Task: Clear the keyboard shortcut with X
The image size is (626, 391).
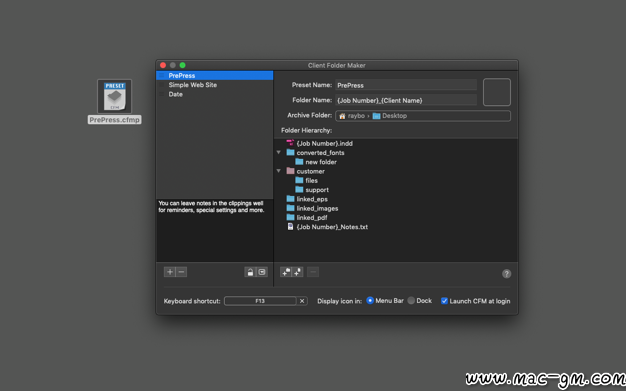Action: tap(302, 301)
